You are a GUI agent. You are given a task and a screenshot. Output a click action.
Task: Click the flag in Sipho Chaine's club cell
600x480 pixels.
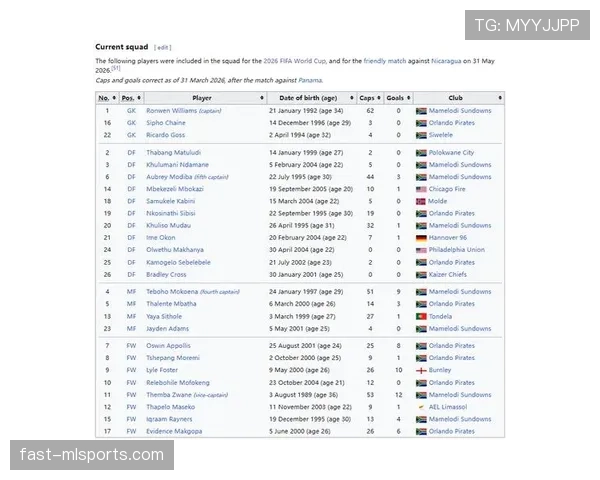(421, 123)
